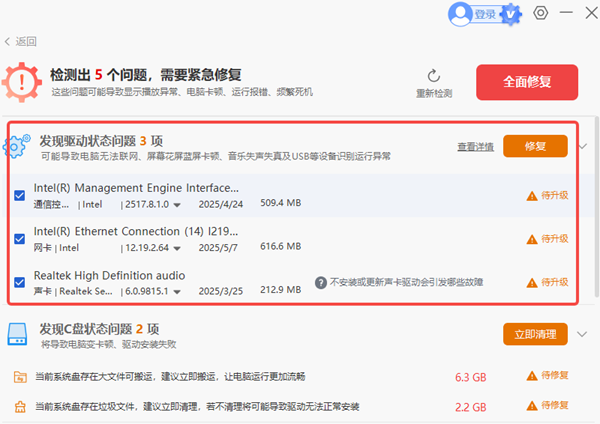600x424 pixels.
Task: Click the warning icon on Intel Management Engine row
Action: point(532,195)
